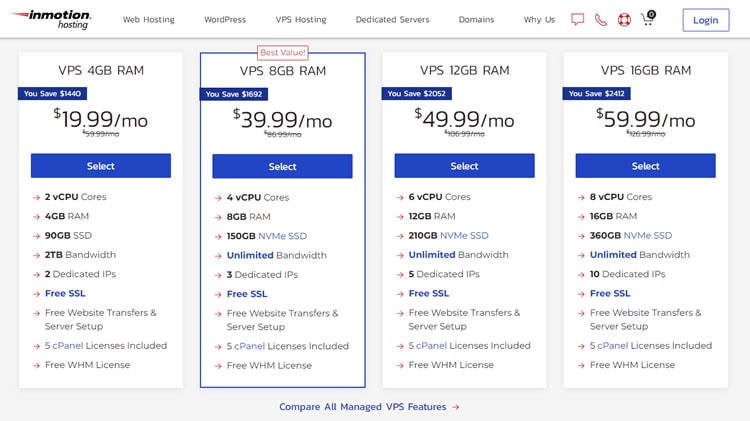Click cPanel link in the 4GB plan
The height and width of the screenshot is (421, 750).
(x=68, y=345)
